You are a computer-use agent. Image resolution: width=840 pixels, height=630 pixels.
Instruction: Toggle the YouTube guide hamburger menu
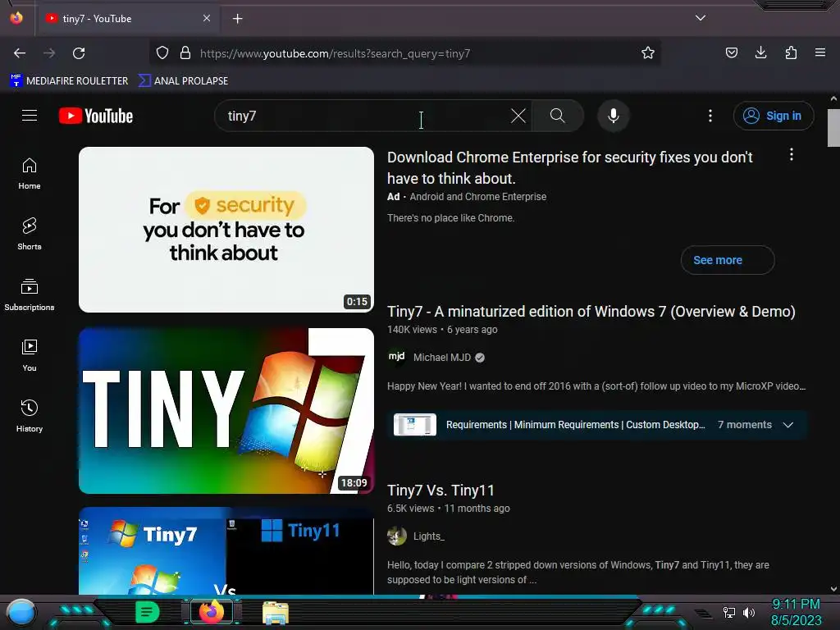(x=30, y=116)
